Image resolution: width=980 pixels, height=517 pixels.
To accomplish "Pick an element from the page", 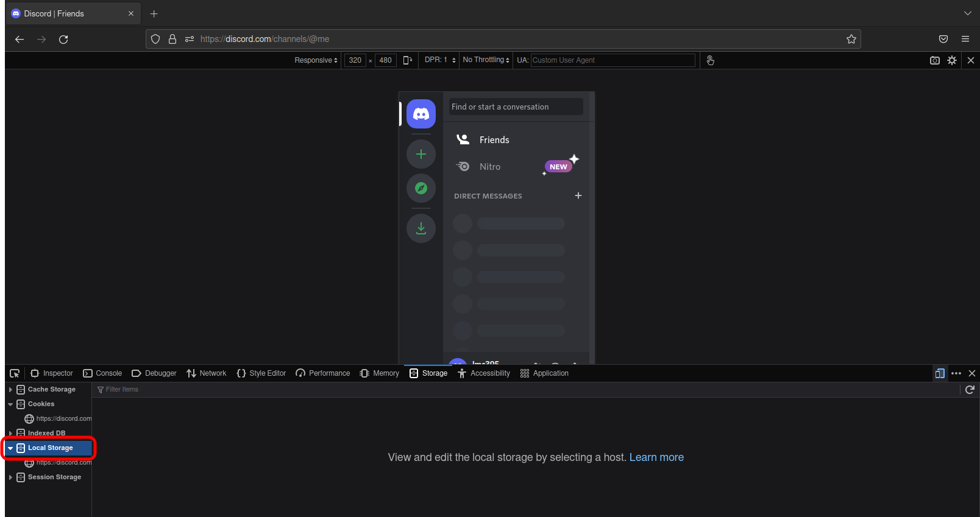I will [x=15, y=373].
